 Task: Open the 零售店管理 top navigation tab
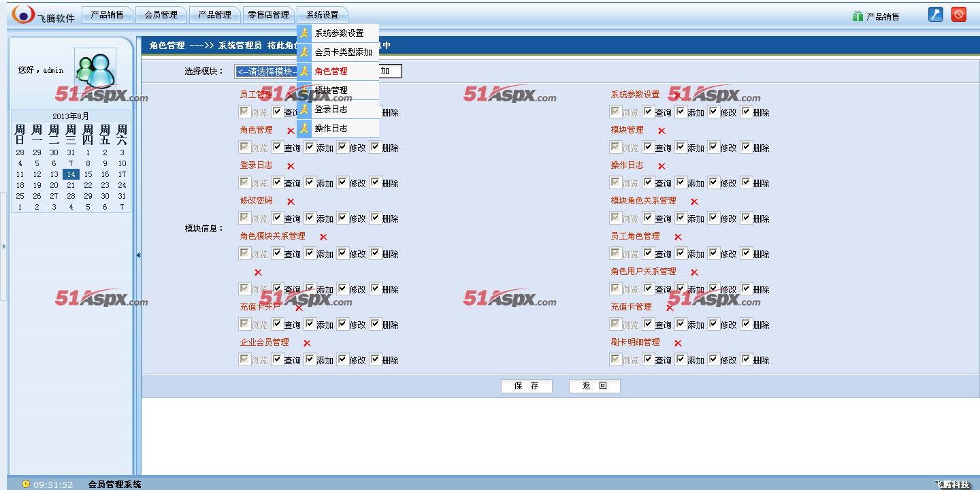(x=269, y=14)
